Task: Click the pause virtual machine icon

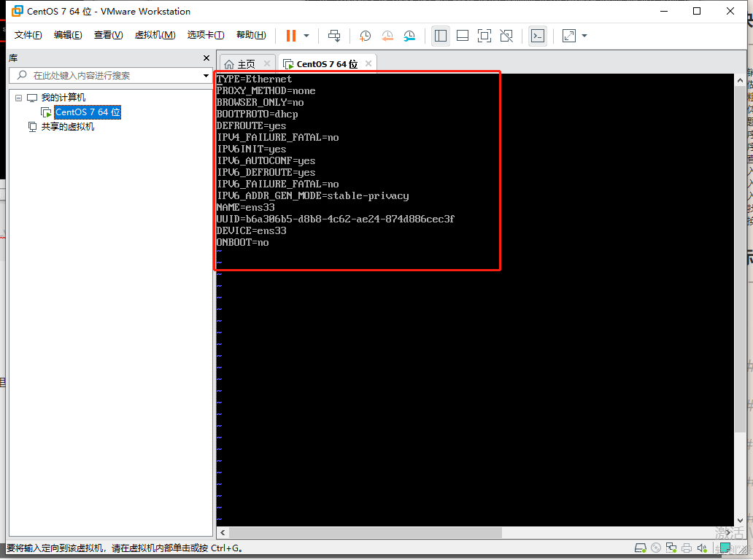Action: point(291,36)
